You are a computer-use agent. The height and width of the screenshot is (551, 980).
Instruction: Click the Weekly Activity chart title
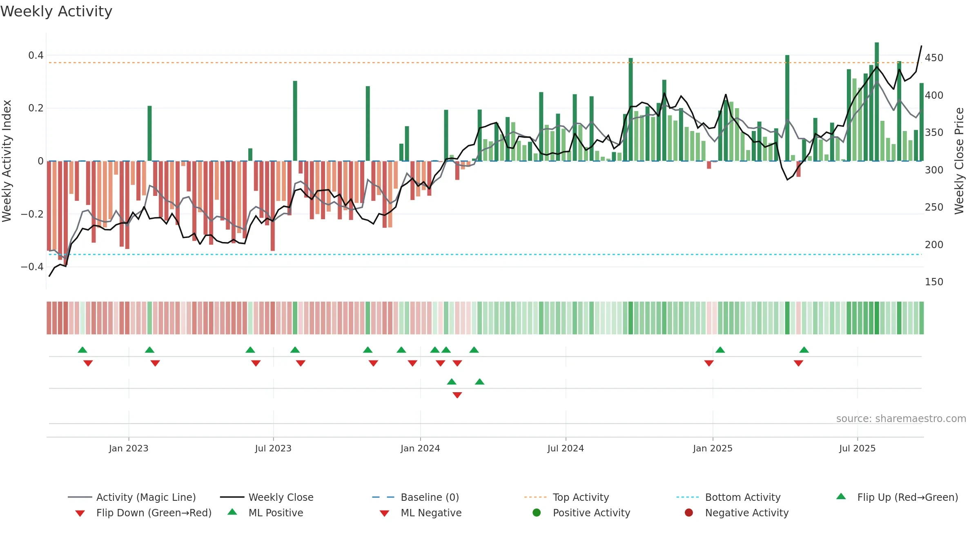56,11
